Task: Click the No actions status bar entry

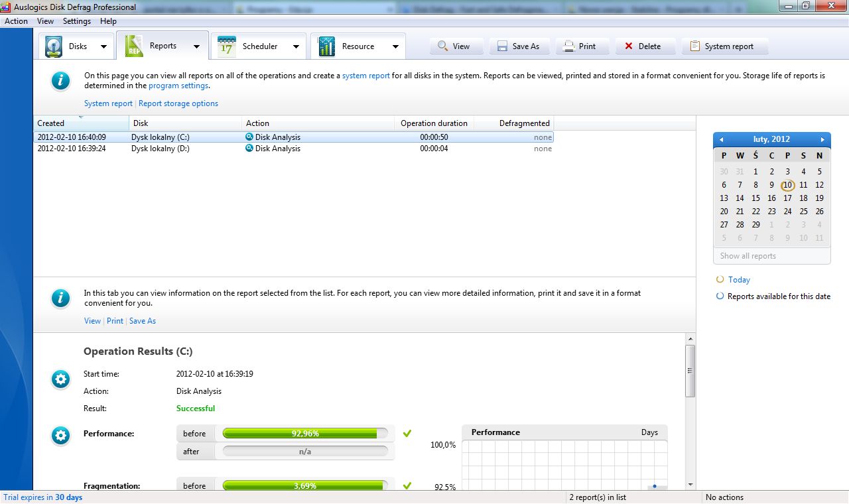Action: [x=724, y=497]
